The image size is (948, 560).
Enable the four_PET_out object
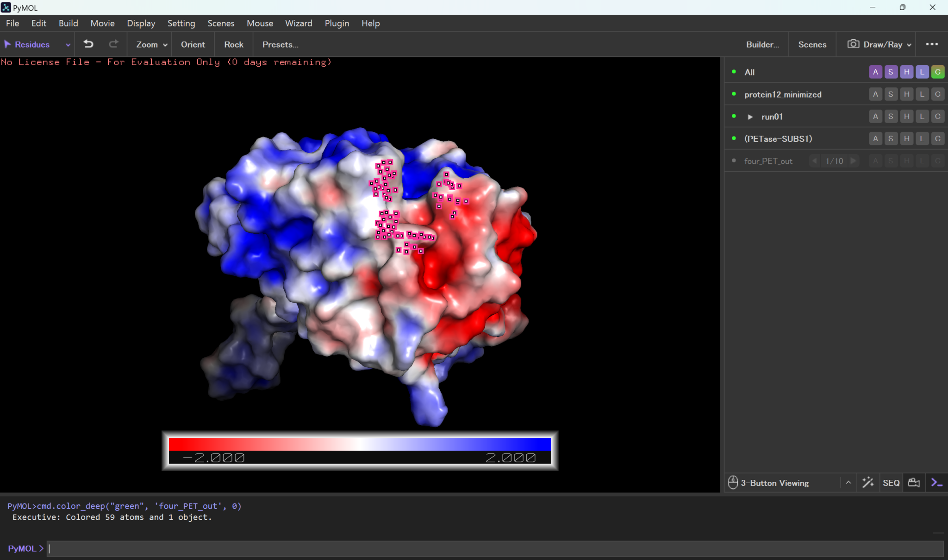[734, 161]
